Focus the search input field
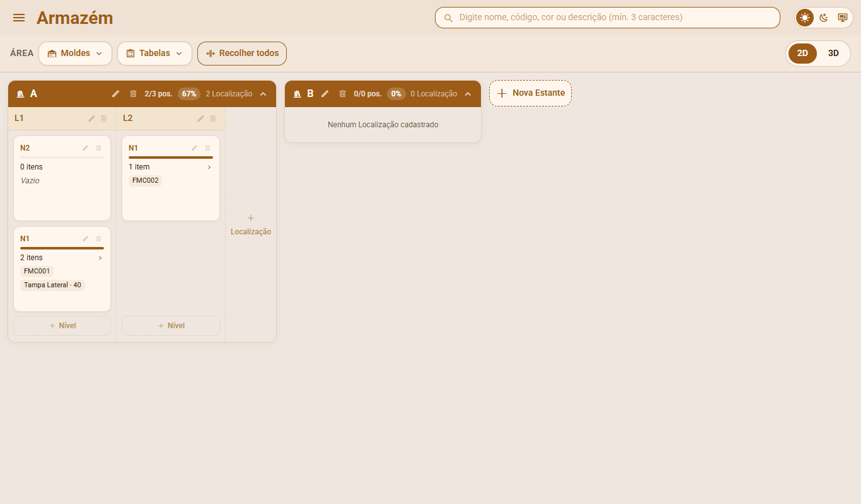 (x=608, y=18)
